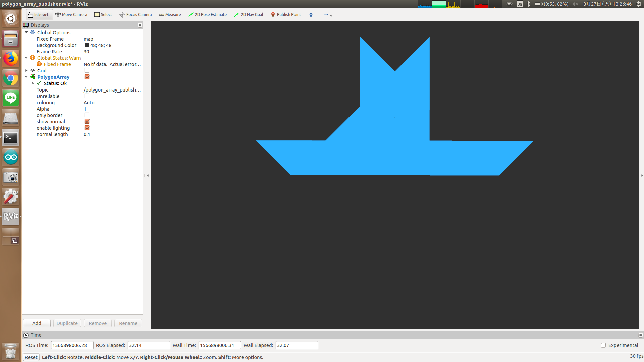The width and height of the screenshot is (644, 362).
Task: Toggle the only border checkbox
Action: (x=87, y=115)
